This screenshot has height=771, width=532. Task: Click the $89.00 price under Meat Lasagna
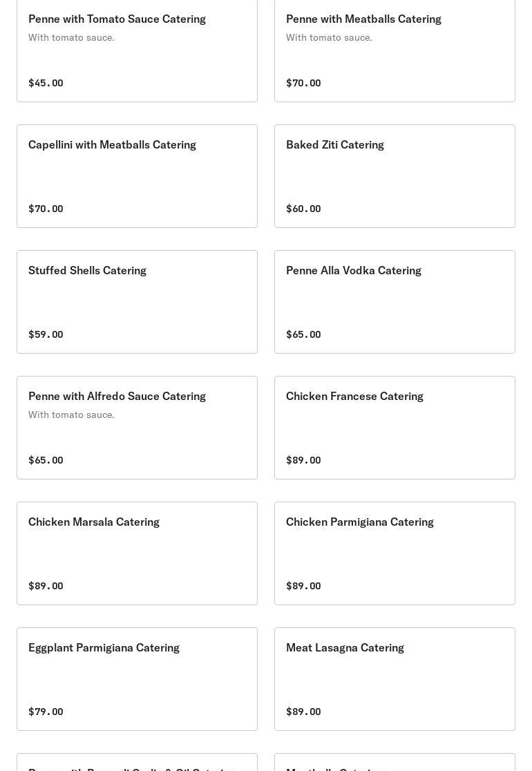[303, 712]
